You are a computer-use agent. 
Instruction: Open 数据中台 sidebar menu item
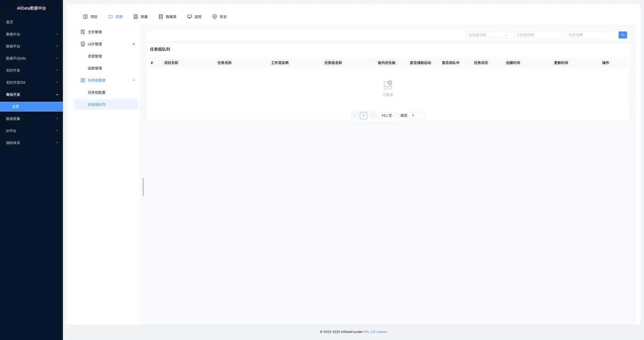pyautogui.click(x=31, y=34)
